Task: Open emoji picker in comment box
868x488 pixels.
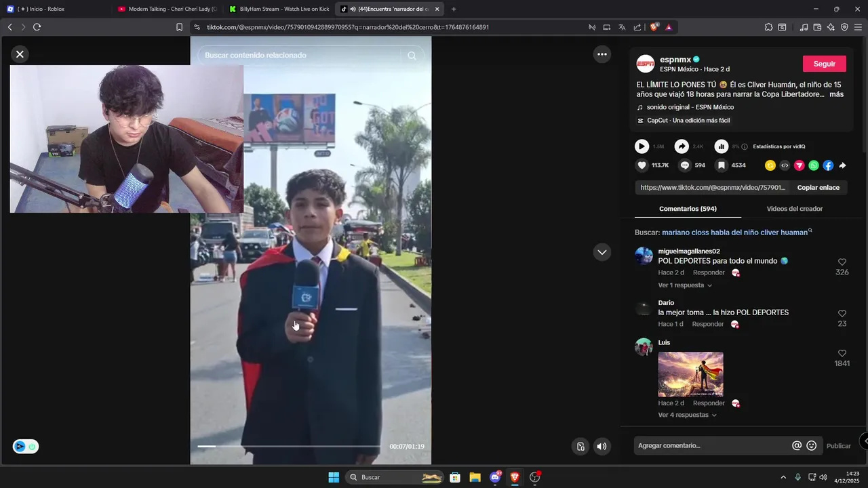Action: pos(812,445)
